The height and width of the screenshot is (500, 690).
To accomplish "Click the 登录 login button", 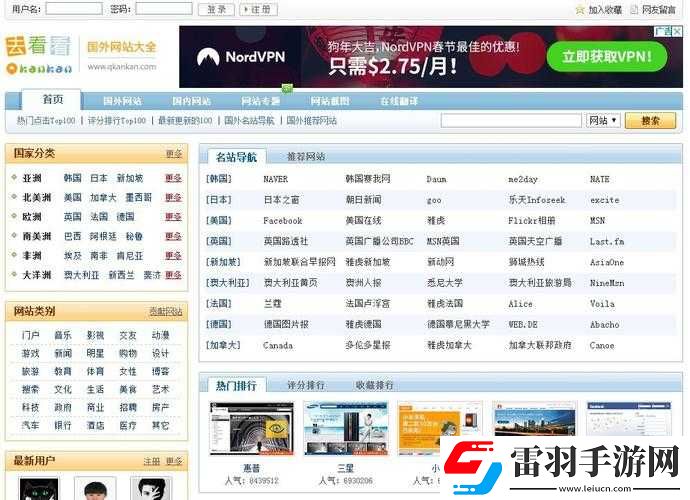I will 216,9.
